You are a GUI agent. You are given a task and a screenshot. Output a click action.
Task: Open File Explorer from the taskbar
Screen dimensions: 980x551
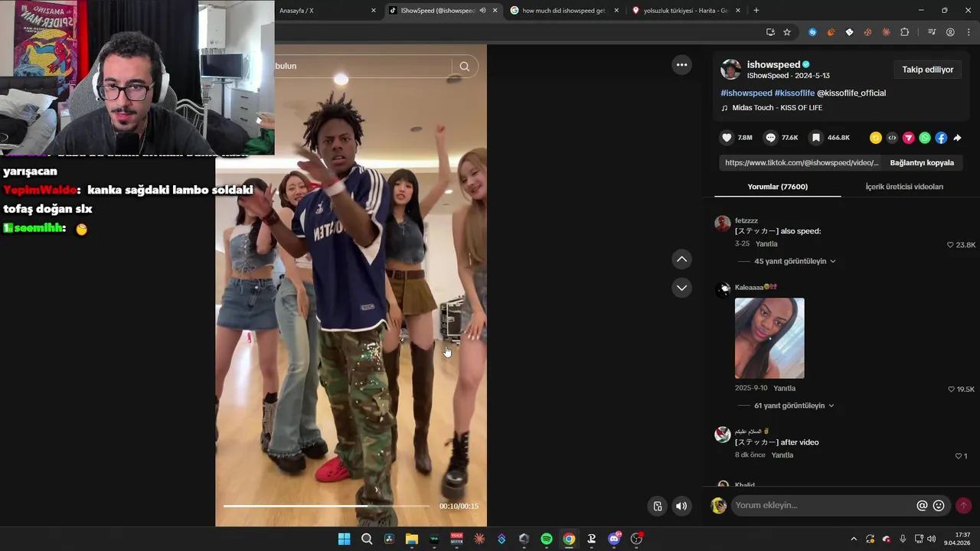[412, 539]
